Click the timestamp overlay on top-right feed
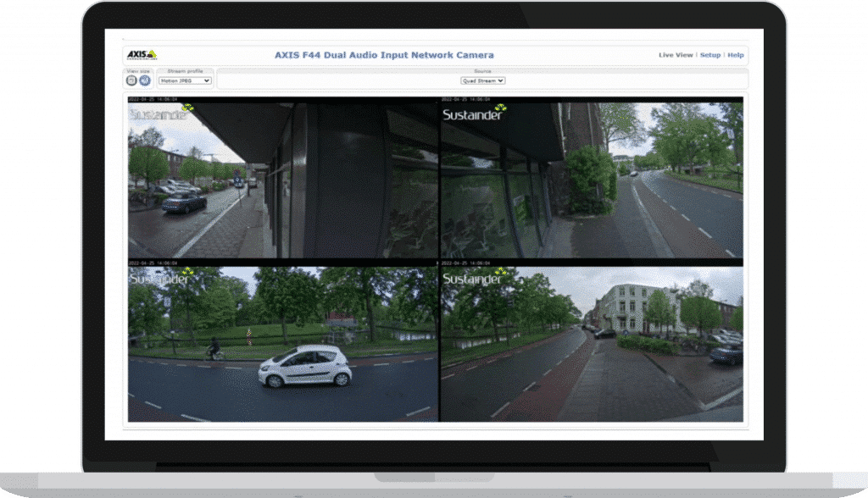Viewport: 868px width, 498px height. [x=465, y=99]
